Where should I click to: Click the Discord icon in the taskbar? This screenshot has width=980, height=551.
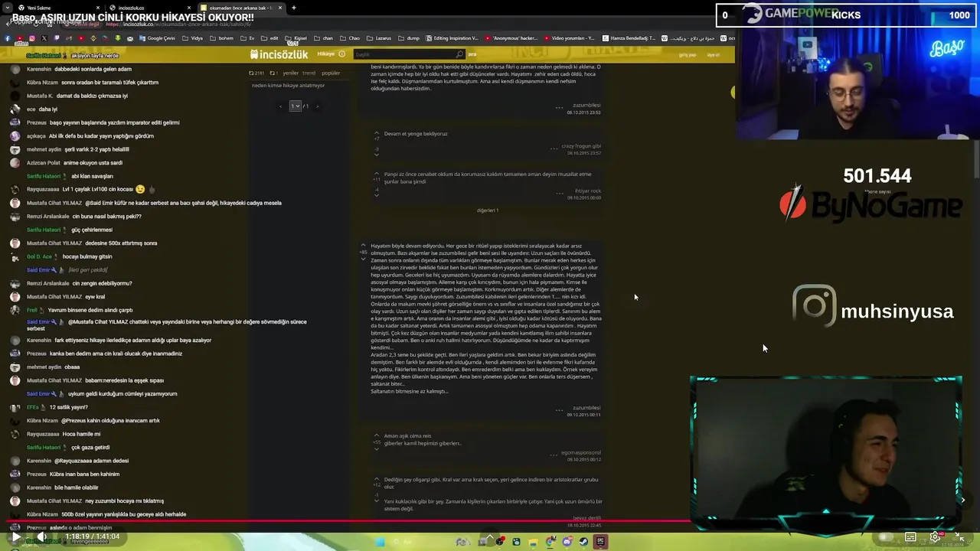(567, 542)
